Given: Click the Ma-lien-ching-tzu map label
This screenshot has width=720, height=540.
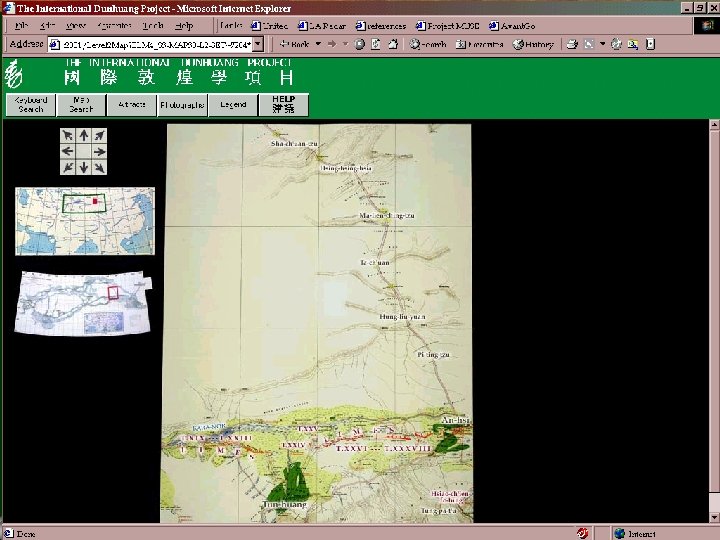Looking at the screenshot, I should (x=387, y=215).
